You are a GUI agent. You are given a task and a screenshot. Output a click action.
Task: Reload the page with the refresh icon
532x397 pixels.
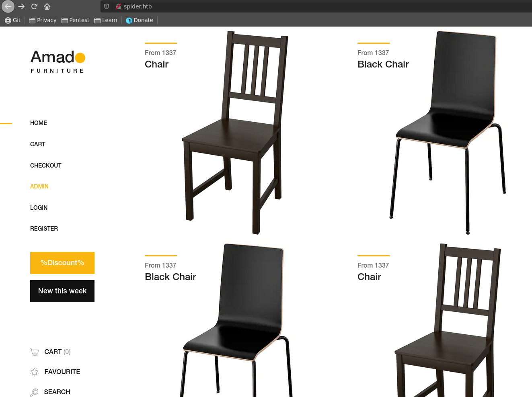point(34,6)
